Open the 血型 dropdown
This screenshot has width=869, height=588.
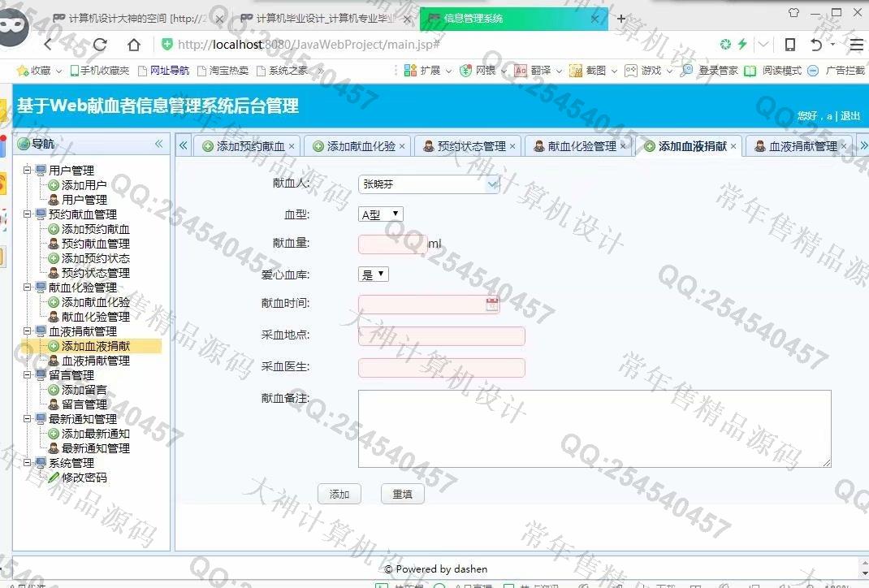click(x=380, y=214)
